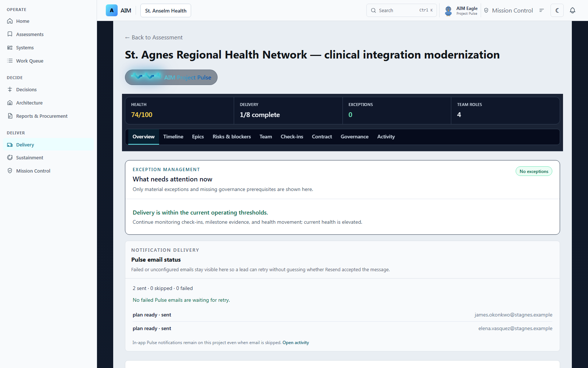588x368 pixels.
Task: Click 'What needs attention now' heading
Action: pos(172,179)
